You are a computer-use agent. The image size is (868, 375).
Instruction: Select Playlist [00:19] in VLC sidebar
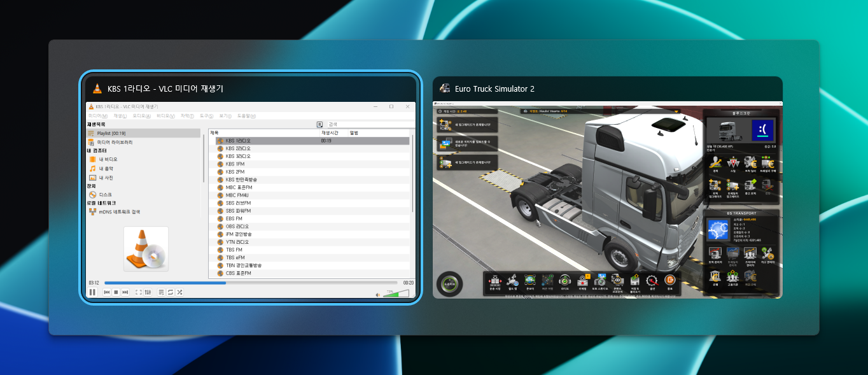(x=144, y=133)
